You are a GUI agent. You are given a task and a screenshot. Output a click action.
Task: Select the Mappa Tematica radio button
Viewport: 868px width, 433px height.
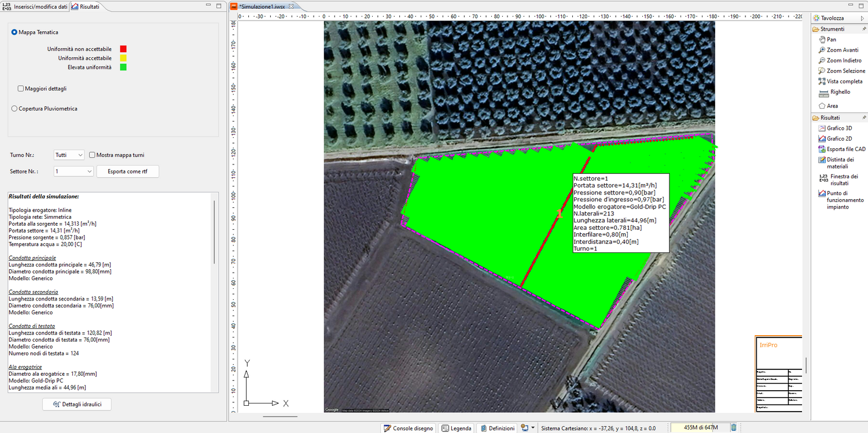(x=14, y=32)
